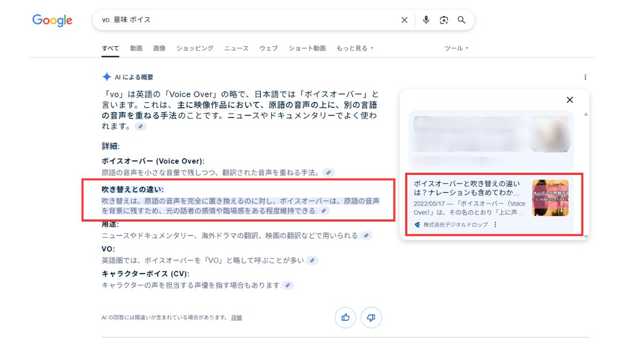The height and width of the screenshot is (338, 644).
Task: Give thumbs up to AI overview
Action: tap(345, 318)
